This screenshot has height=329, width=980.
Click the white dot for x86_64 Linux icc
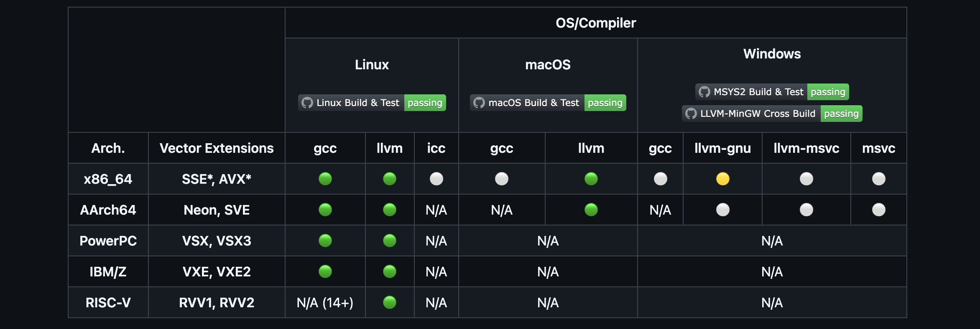coord(436,179)
